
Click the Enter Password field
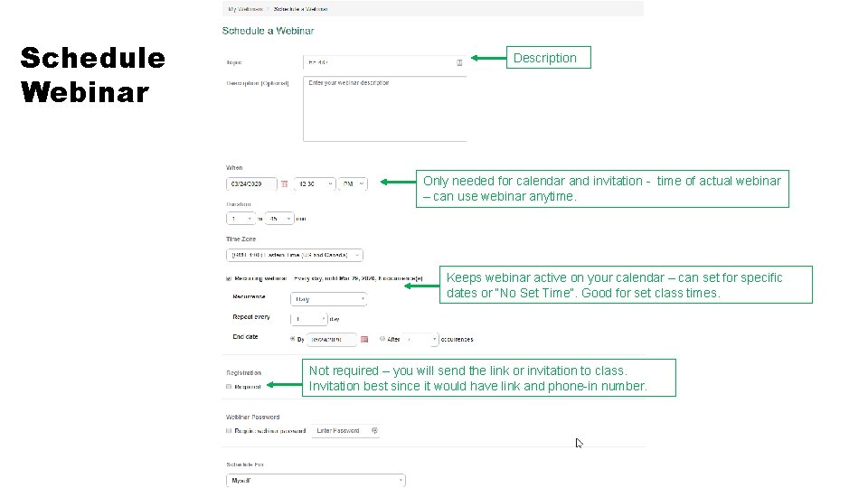(345, 430)
